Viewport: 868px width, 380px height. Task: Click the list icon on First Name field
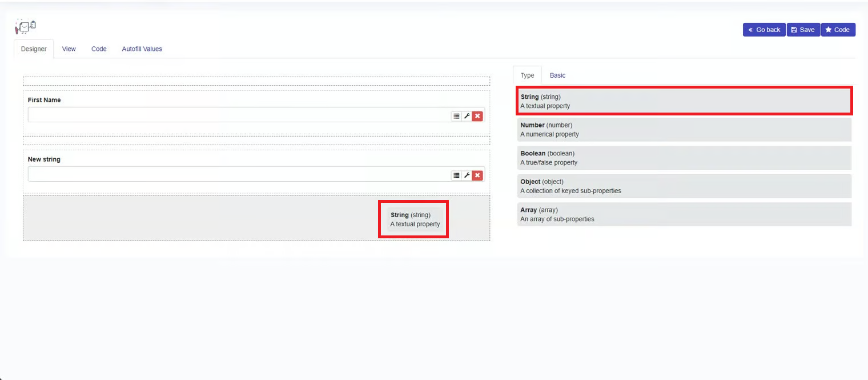coord(456,116)
